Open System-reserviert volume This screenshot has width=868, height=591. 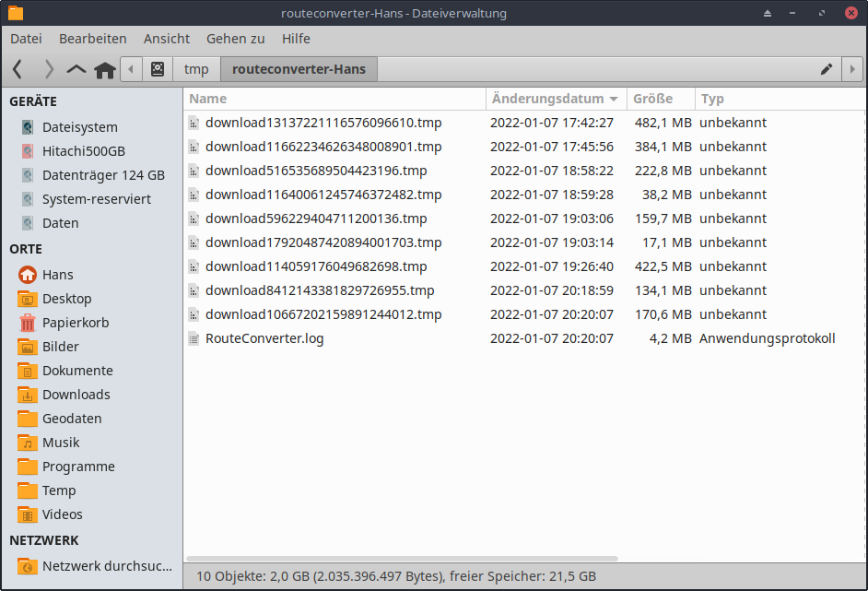click(97, 199)
